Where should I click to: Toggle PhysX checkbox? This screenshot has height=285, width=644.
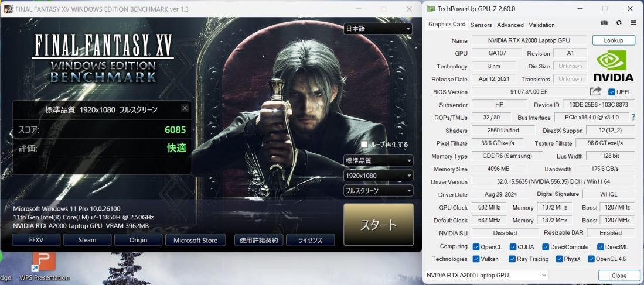(560, 259)
